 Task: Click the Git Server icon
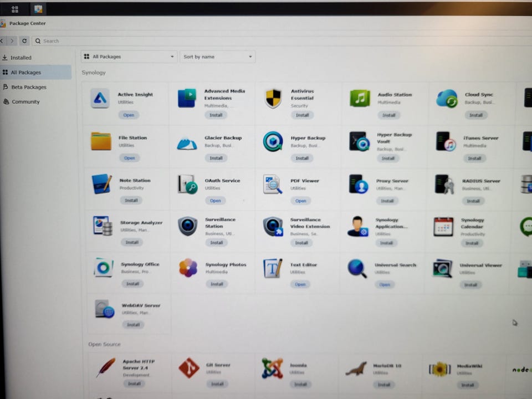click(189, 368)
